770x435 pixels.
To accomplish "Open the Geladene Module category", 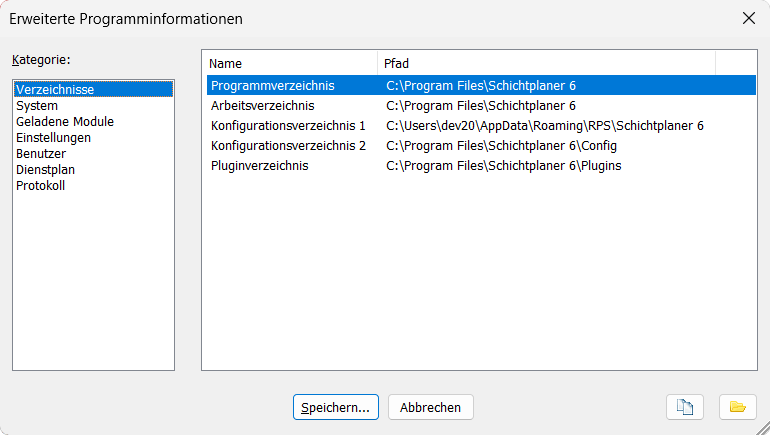I will pos(93,121).
